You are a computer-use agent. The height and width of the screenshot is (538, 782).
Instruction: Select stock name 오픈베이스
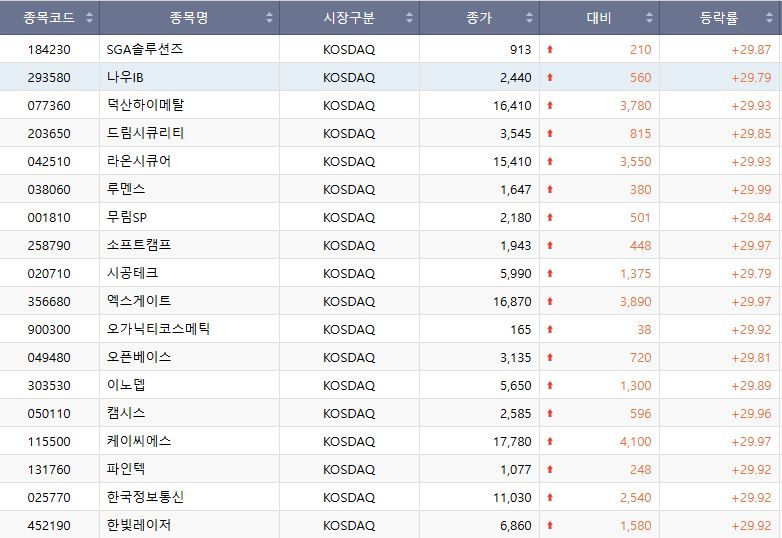[139, 357]
